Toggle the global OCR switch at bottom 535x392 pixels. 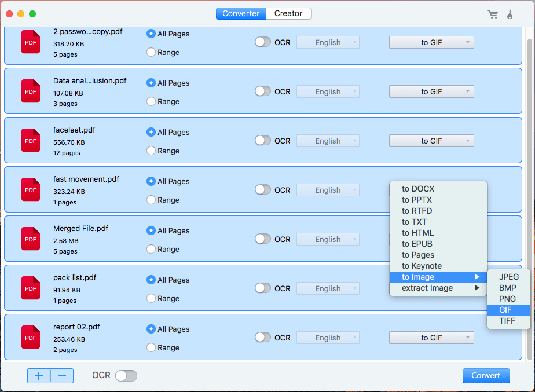coord(126,376)
